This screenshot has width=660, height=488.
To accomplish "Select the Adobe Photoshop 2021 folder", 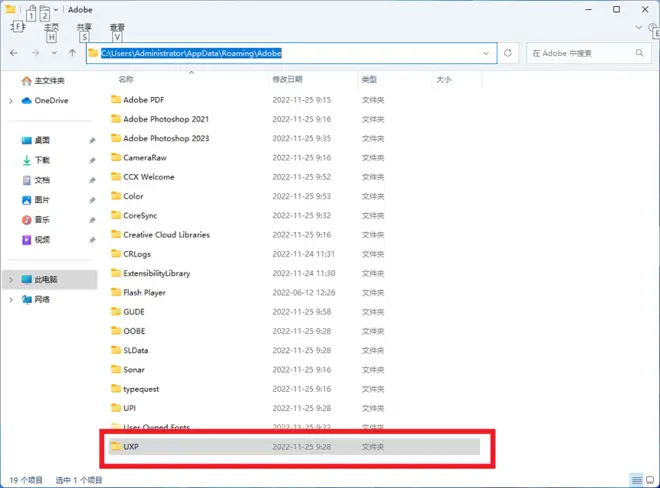I will click(x=160, y=119).
